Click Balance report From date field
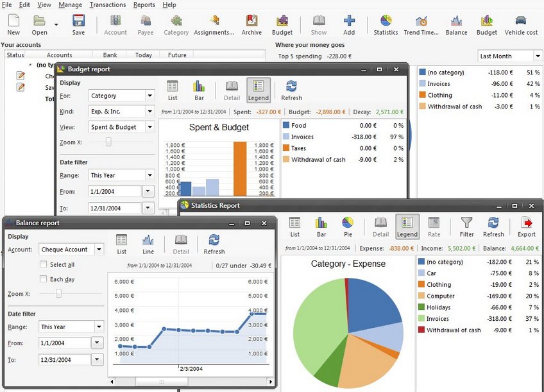This screenshot has width=544, height=392. [x=65, y=343]
